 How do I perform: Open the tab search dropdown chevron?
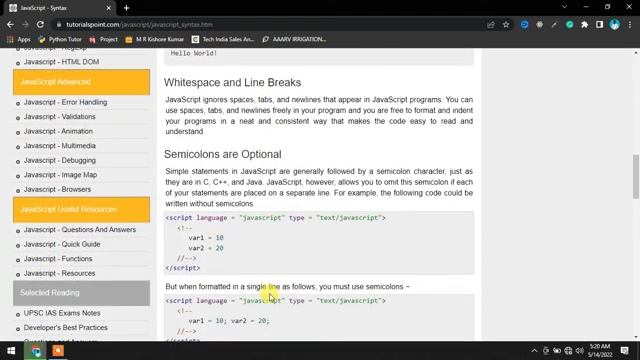click(x=564, y=7)
